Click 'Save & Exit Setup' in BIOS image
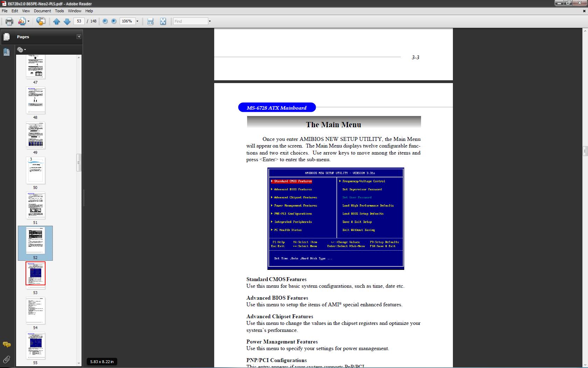This screenshot has width=588, height=368. click(x=357, y=222)
